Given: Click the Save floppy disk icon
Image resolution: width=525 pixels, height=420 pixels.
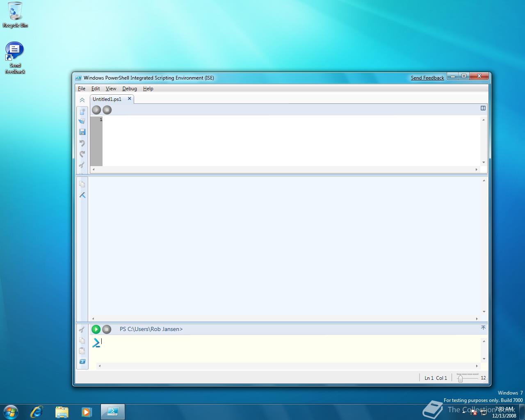Looking at the screenshot, I should click(x=82, y=132).
